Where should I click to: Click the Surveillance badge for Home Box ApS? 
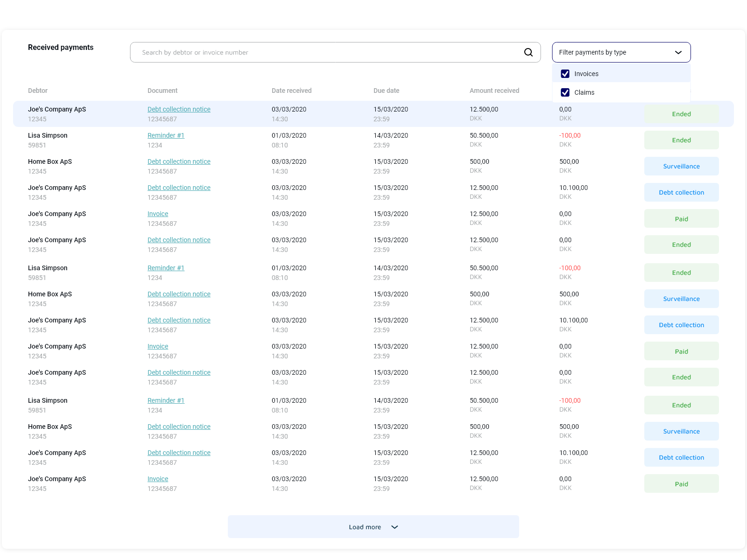pos(681,166)
